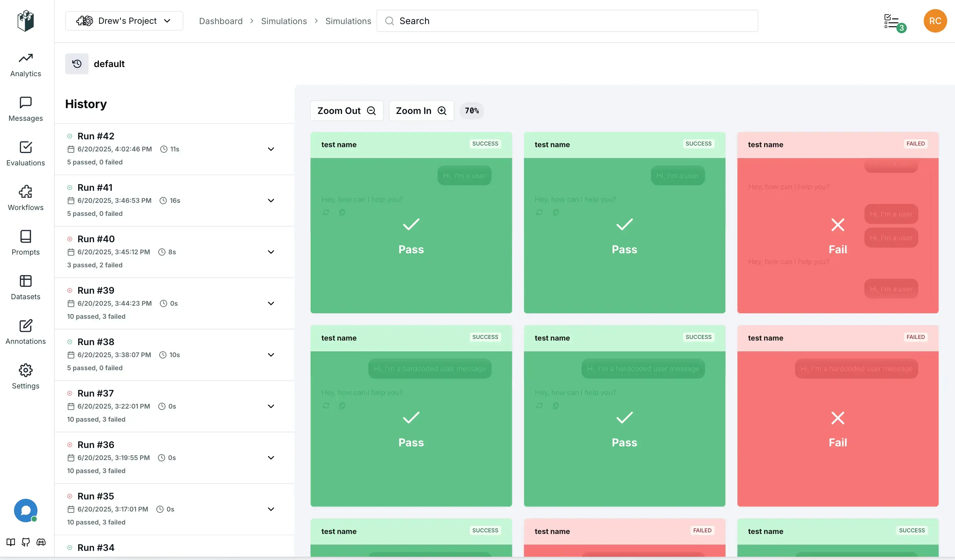Expand the Run #42 history entry

pos(271,149)
